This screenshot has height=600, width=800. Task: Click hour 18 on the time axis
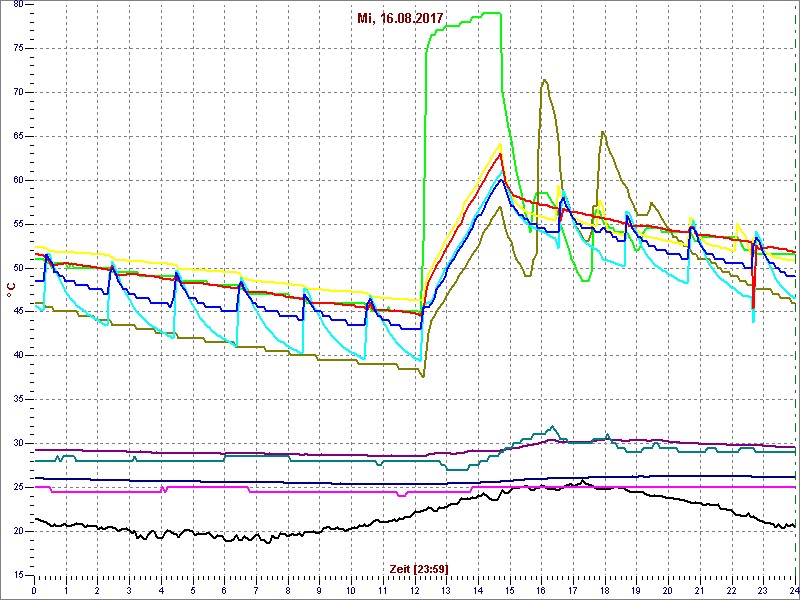[x=605, y=590]
